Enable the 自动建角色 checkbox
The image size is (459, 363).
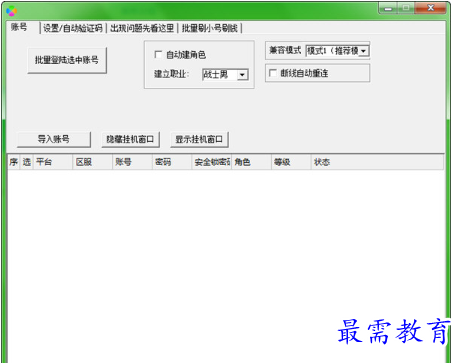tap(158, 54)
